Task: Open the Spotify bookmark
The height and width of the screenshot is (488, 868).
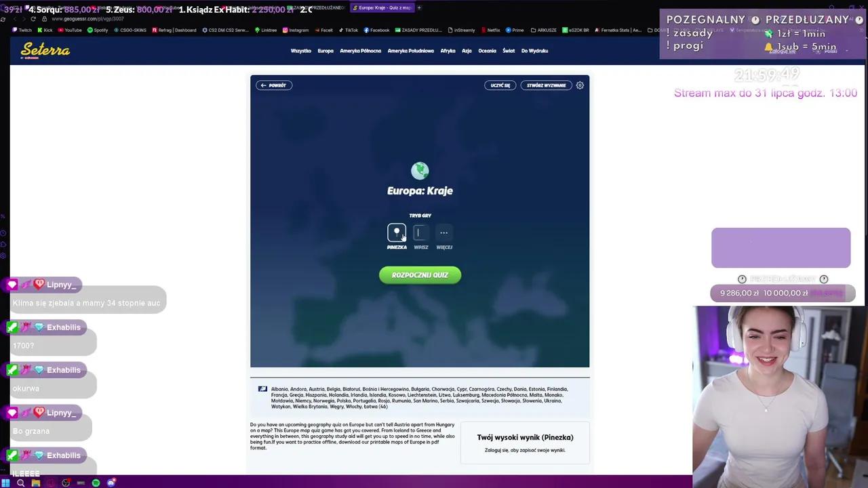Action: click(98, 30)
